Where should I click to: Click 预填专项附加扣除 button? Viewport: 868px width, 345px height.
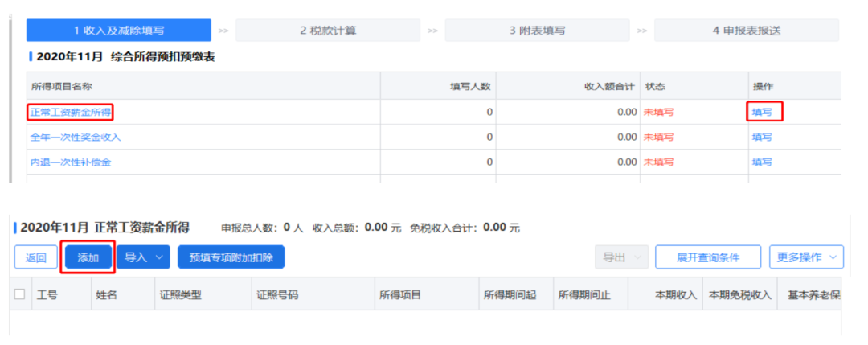(x=231, y=257)
